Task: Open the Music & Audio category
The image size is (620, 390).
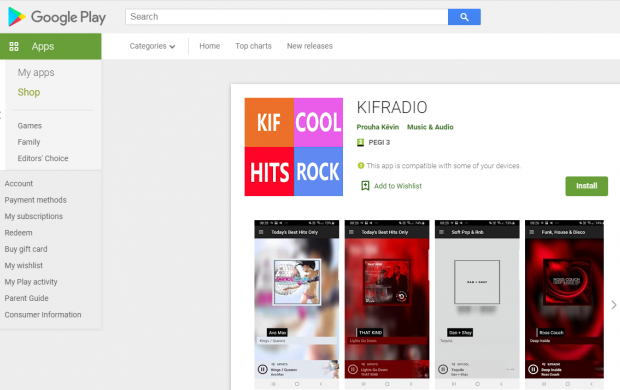Action: point(430,127)
